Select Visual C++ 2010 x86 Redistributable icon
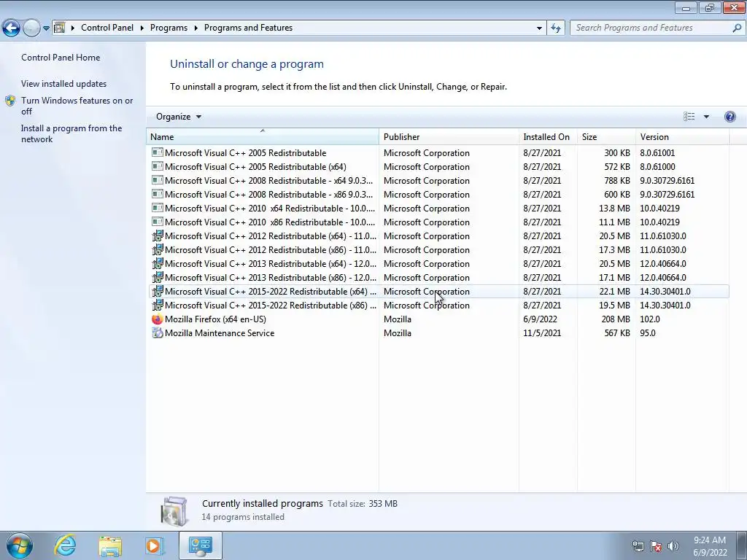This screenshot has width=747, height=560. (158, 222)
